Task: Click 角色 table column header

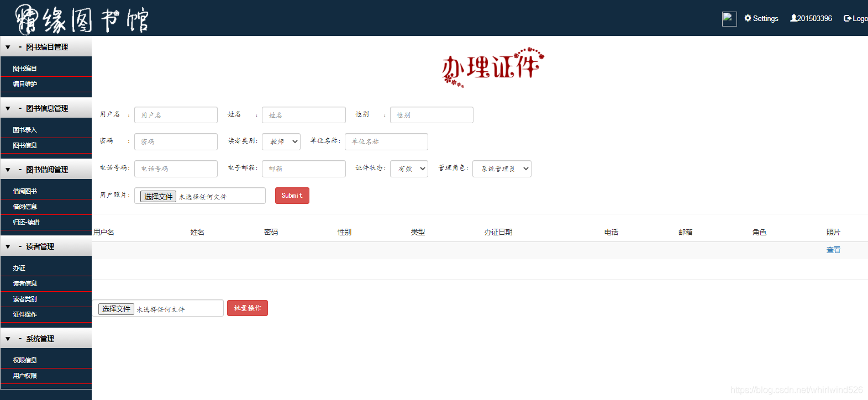Action: point(759,232)
